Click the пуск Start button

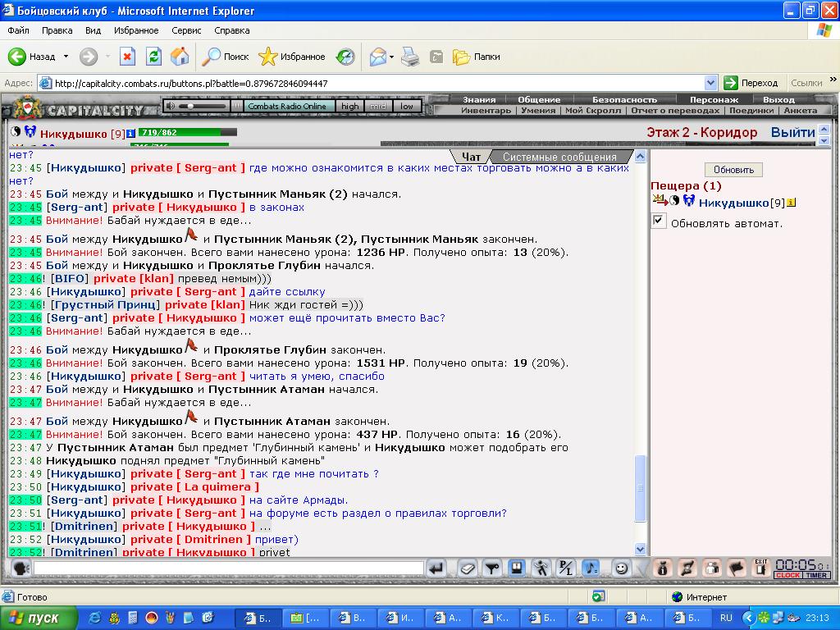point(38,618)
